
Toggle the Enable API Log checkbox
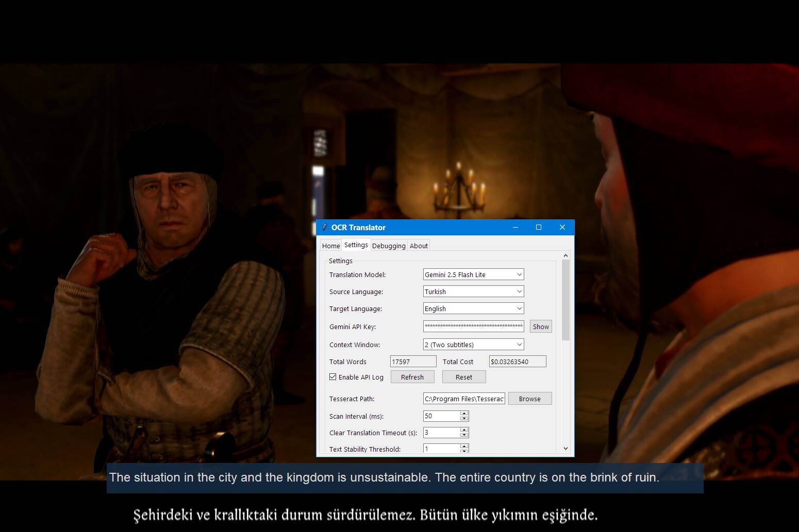point(333,377)
